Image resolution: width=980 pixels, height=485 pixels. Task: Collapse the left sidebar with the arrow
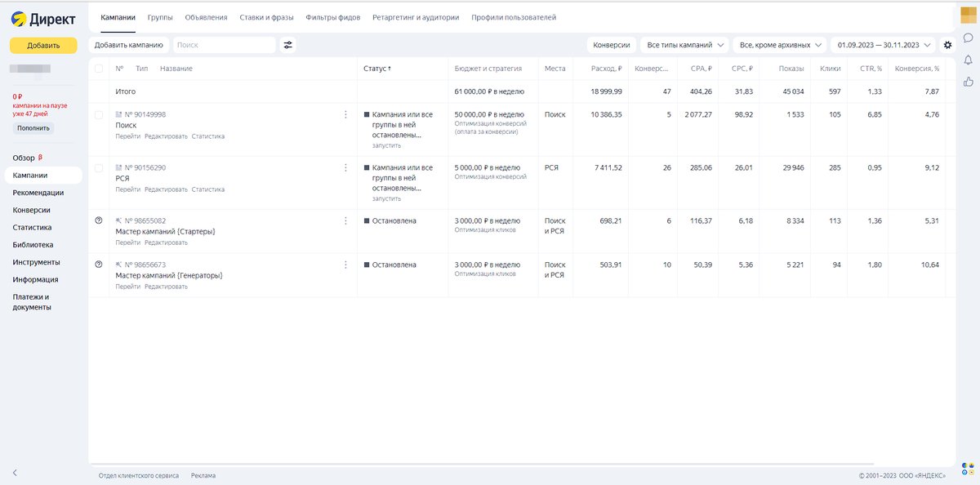[x=15, y=473]
